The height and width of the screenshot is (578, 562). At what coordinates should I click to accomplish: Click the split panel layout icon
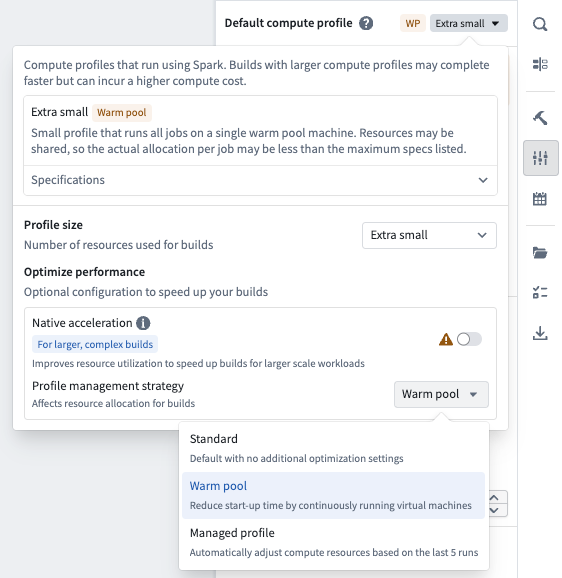(540, 64)
